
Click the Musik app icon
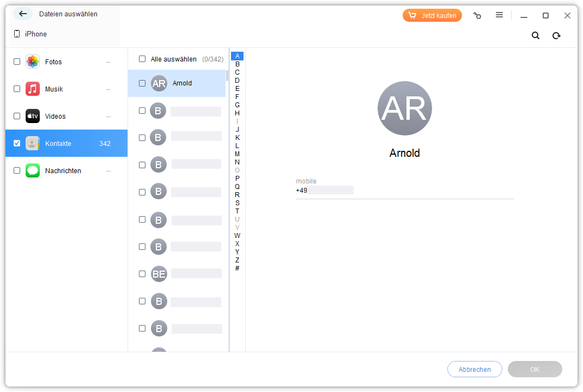tap(33, 89)
